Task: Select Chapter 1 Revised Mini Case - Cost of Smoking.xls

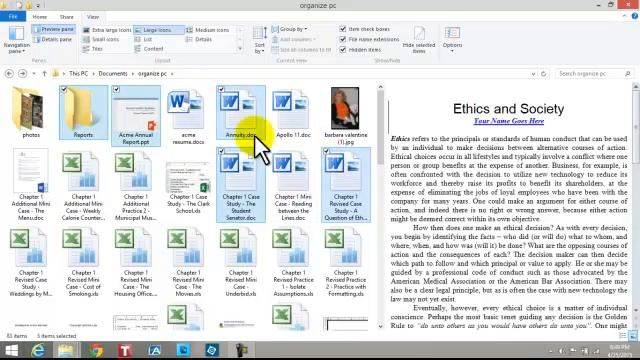Action: (83, 261)
